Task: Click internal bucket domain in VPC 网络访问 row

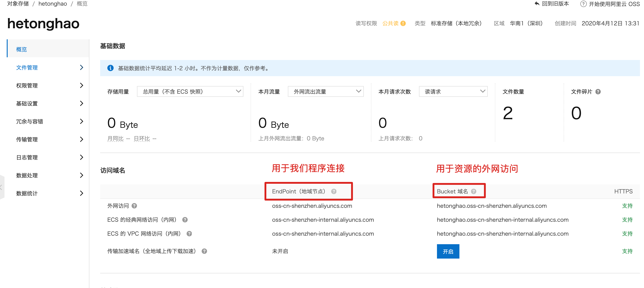Action: click(503, 234)
